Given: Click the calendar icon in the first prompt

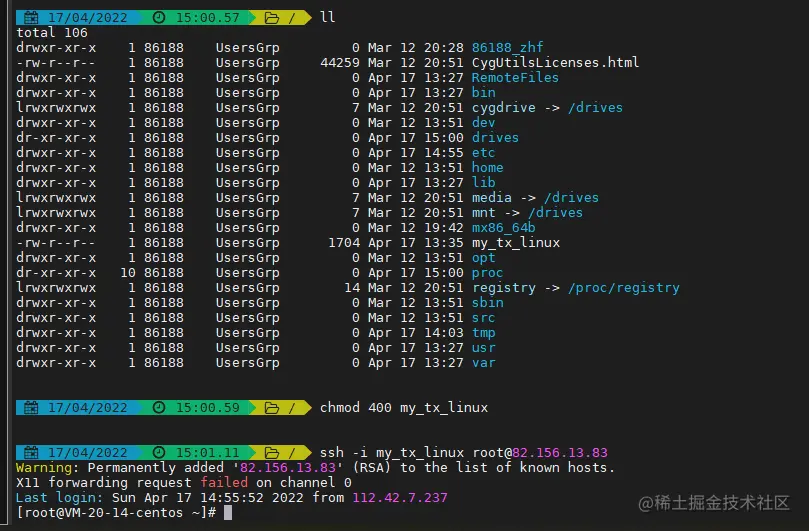Looking at the screenshot, I should pos(31,18).
